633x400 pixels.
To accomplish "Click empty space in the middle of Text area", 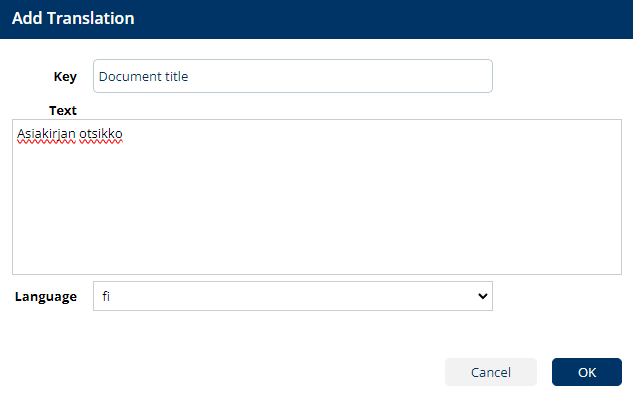I will (x=316, y=200).
